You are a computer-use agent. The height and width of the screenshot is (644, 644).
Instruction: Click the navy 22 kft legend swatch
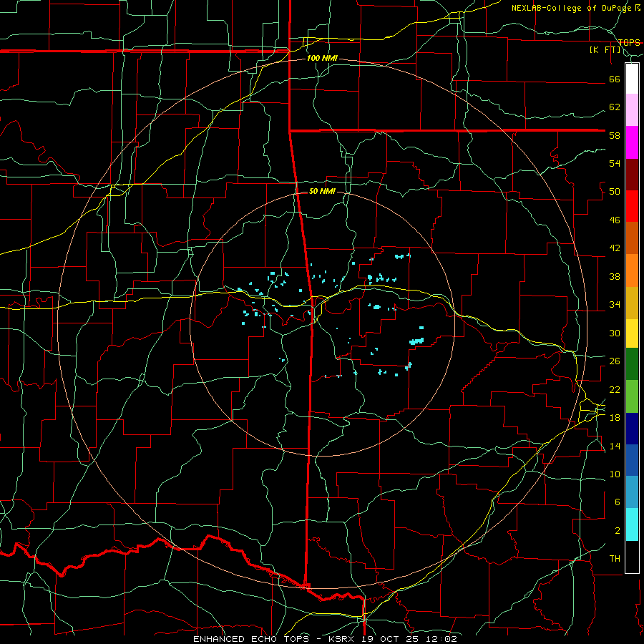coord(632,429)
